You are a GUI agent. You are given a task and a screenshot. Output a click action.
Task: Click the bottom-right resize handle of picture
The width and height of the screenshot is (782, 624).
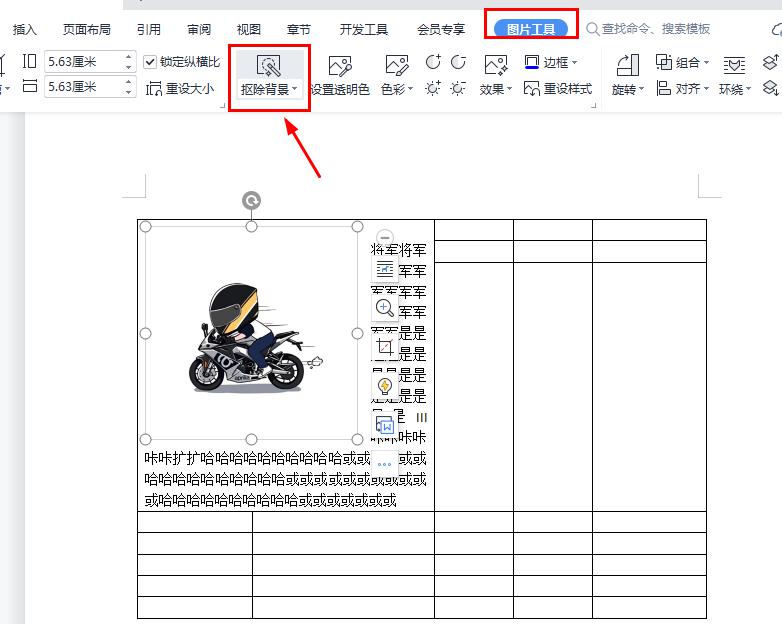point(357,439)
